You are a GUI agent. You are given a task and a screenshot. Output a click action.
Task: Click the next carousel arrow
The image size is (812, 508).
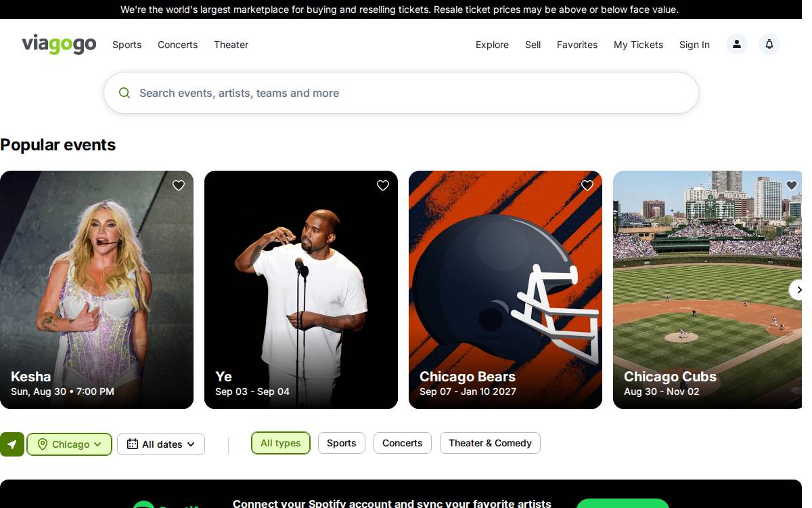797,290
